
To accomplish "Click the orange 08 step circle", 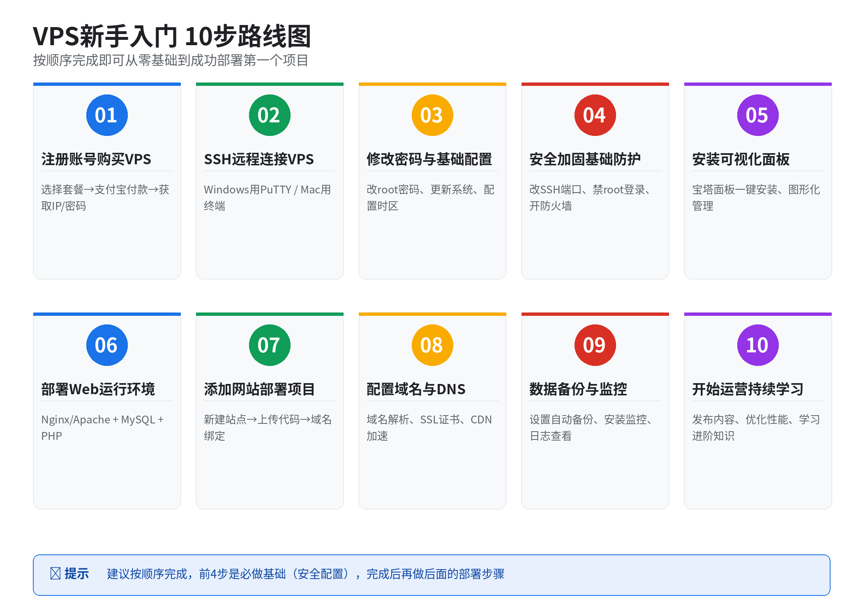I will pyautogui.click(x=432, y=345).
